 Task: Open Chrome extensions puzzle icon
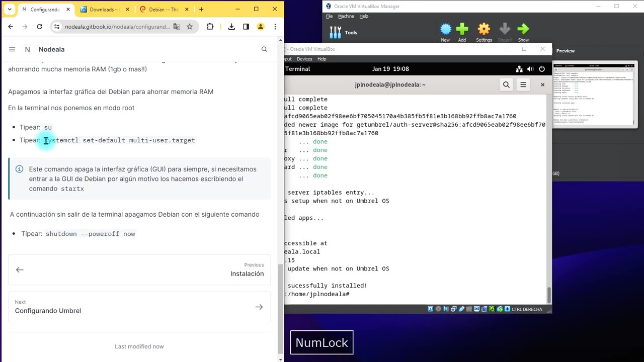pyautogui.click(x=210, y=27)
